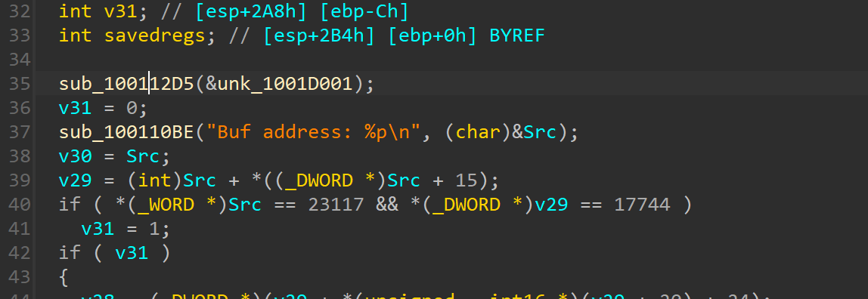
Task: Click the && operator on line 40
Action: (387, 205)
